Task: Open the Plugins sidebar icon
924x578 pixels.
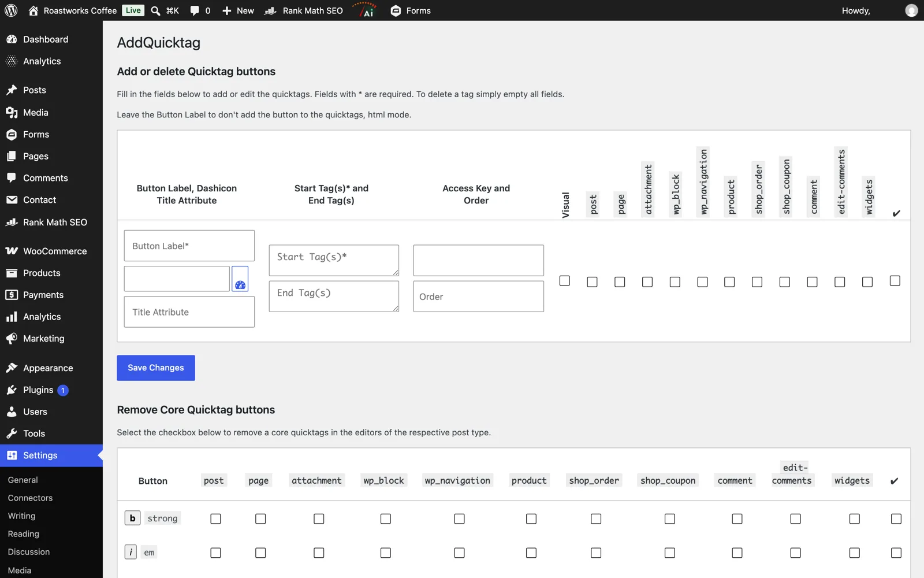Action: (12, 390)
